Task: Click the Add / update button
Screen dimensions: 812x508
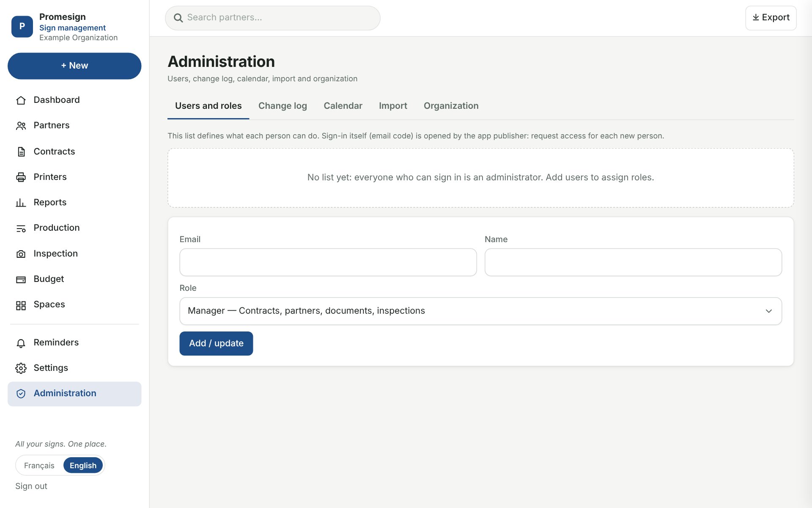Action: point(216,343)
